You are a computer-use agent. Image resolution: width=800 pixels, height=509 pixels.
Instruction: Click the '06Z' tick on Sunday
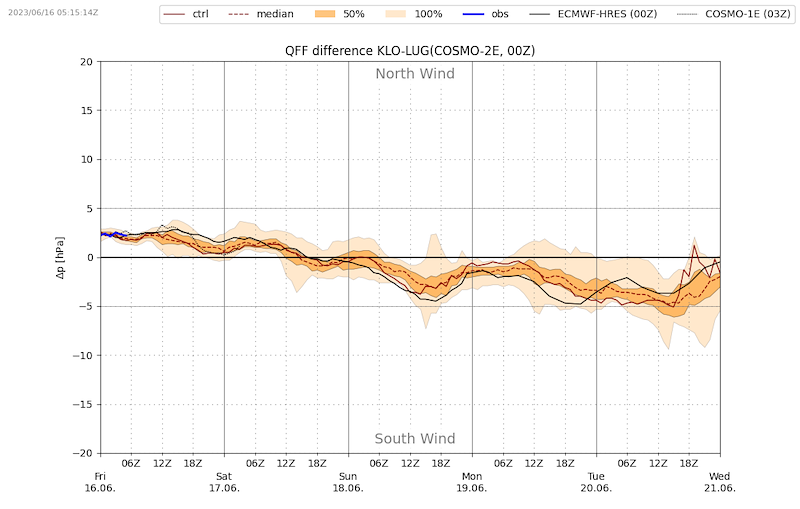tap(379, 463)
